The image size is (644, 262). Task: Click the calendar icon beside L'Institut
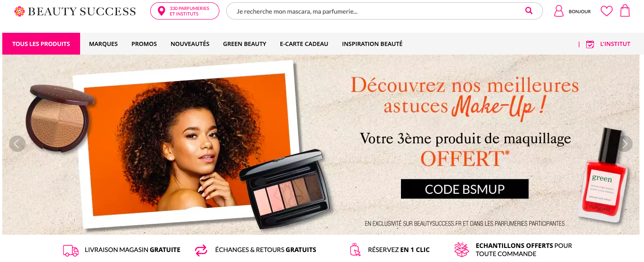click(590, 44)
